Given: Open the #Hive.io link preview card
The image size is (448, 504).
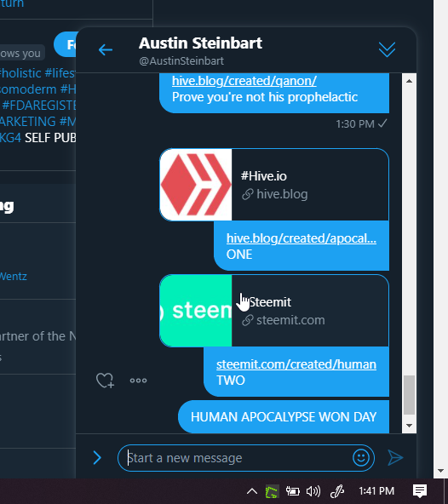Looking at the screenshot, I should 274,185.
